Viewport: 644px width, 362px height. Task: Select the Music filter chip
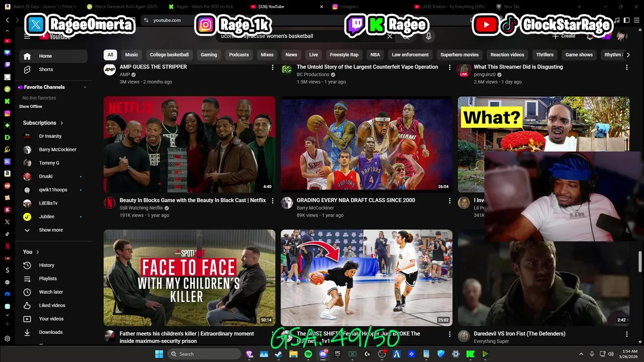pos(131,55)
